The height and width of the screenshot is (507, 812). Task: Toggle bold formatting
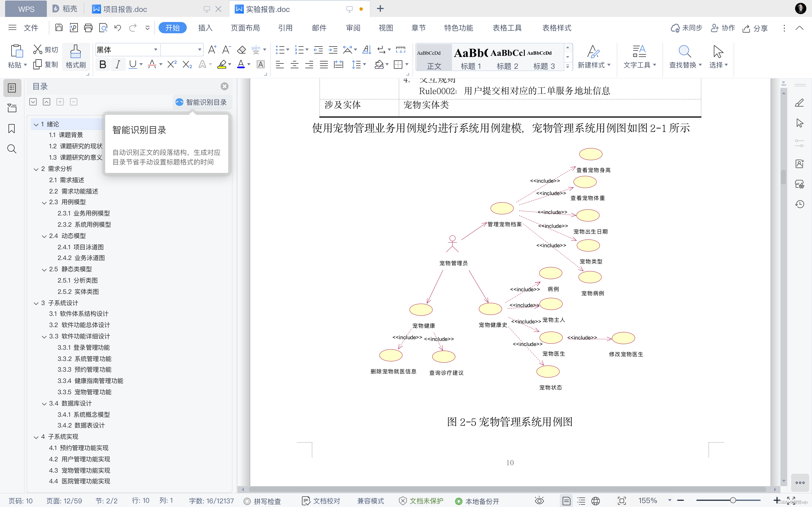tap(103, 64)
